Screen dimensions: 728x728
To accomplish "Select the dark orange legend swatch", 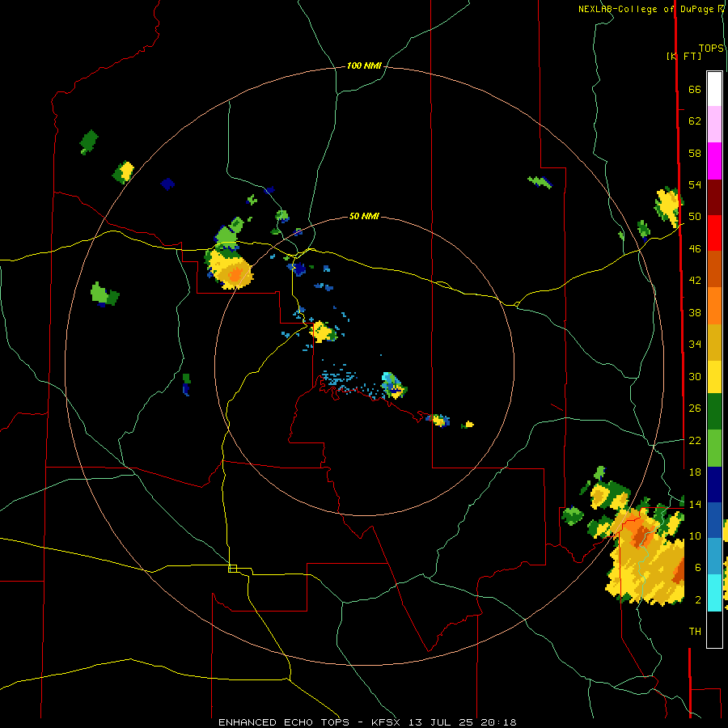I will tap(714, 269).
